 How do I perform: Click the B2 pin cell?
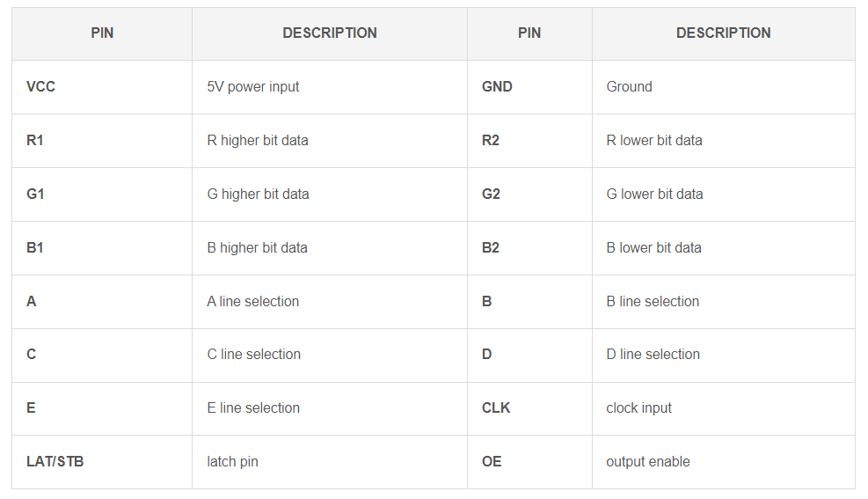point(491,248)
